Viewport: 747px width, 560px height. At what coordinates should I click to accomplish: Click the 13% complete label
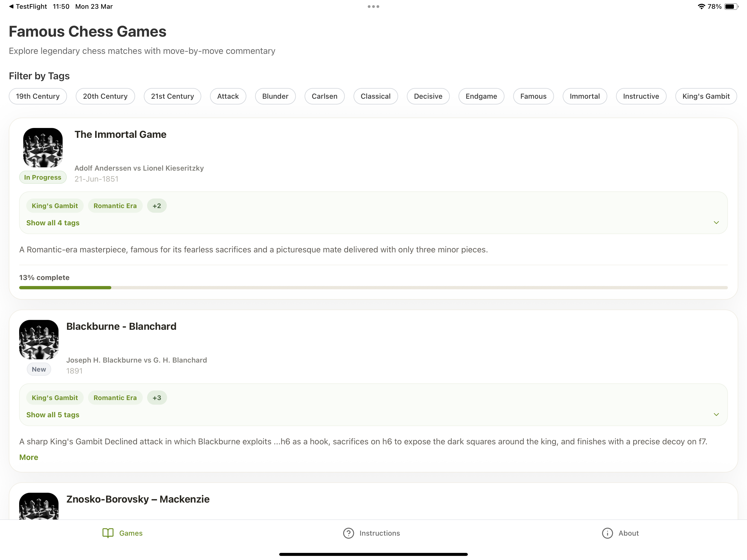pos(44,277)
